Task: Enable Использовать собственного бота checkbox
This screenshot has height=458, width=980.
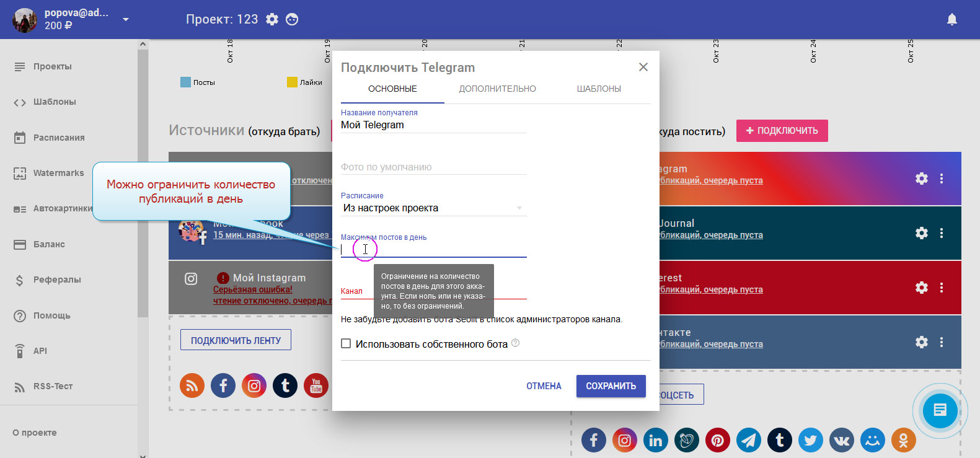Action: (x=346, y=343)
